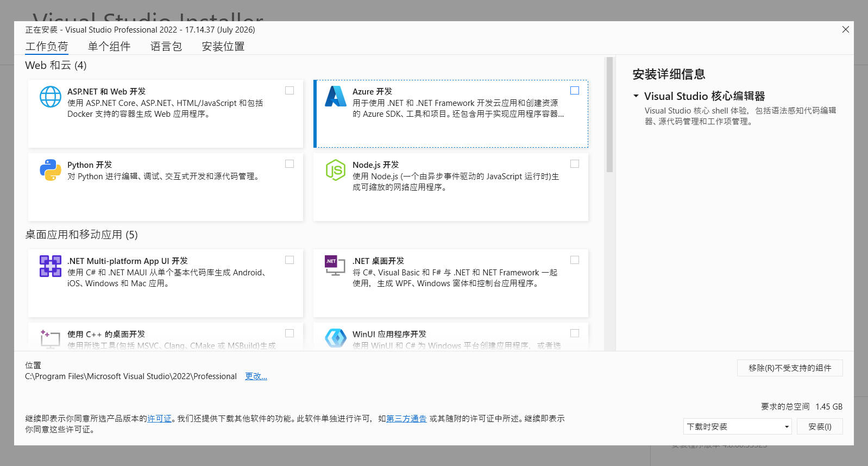
Task: Select the 安装位置 tab
Action: [223, 47]
